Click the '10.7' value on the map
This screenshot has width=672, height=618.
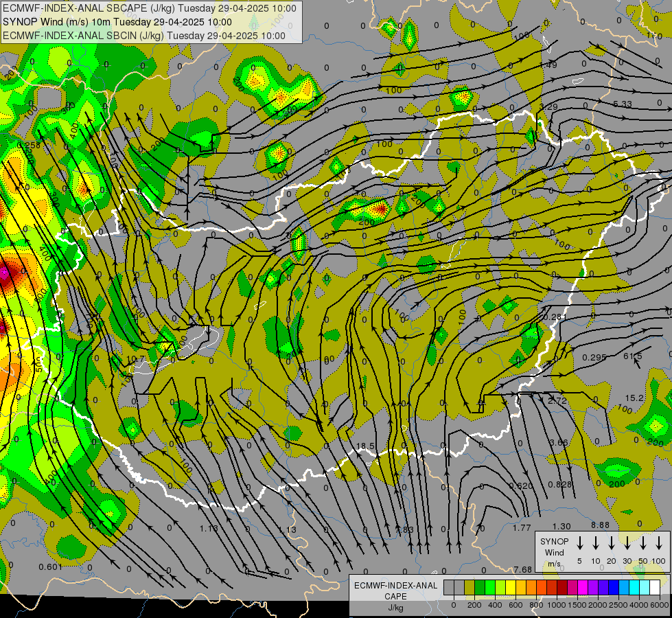[136, 358]
